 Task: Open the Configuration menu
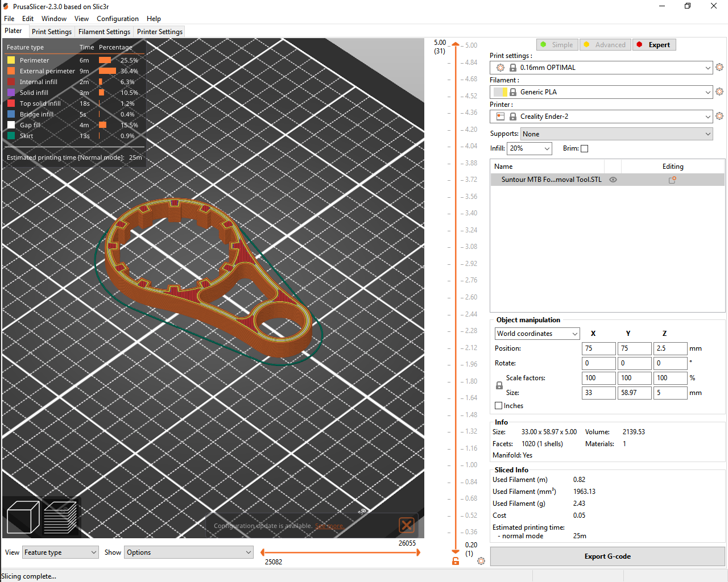click(x=117, y=18)
